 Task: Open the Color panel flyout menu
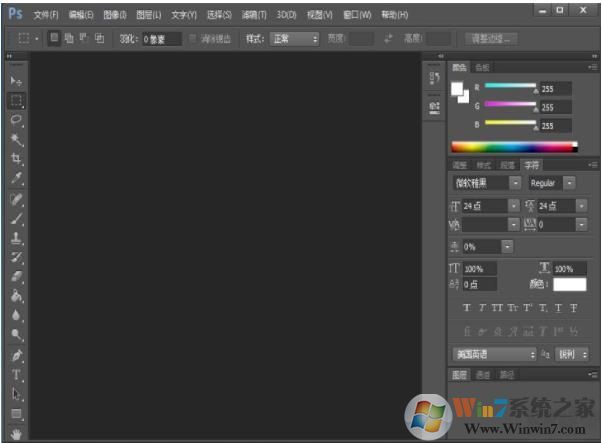(592, 68)
